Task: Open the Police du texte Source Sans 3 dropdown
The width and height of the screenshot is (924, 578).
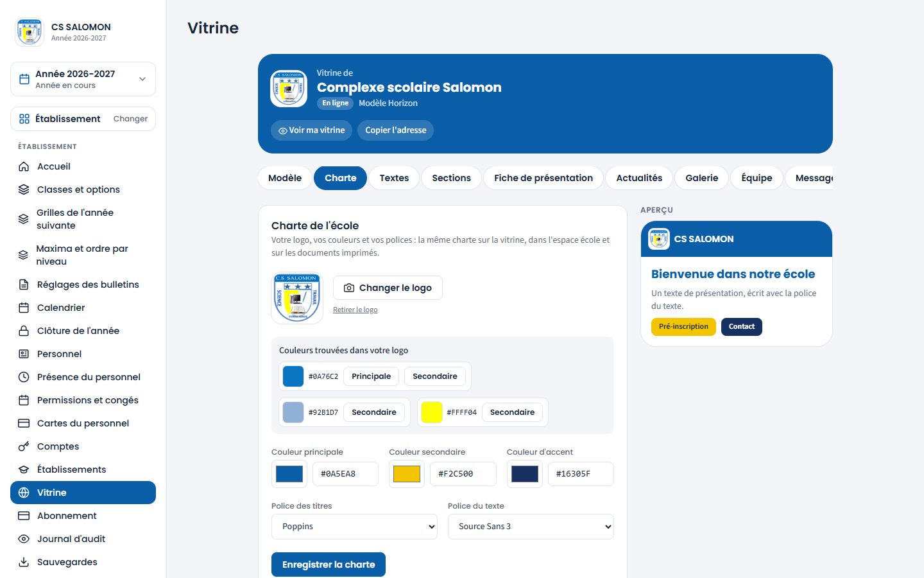Action: click(531, 527)
